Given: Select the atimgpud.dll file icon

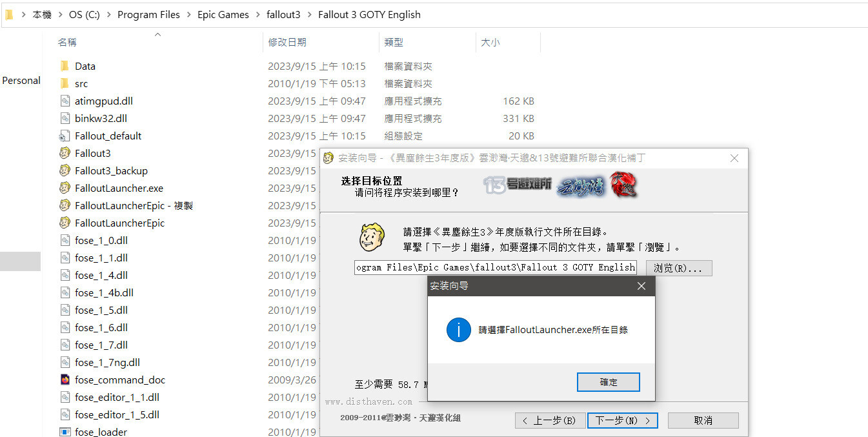Looking at the screenshot, I should (65, 101).
